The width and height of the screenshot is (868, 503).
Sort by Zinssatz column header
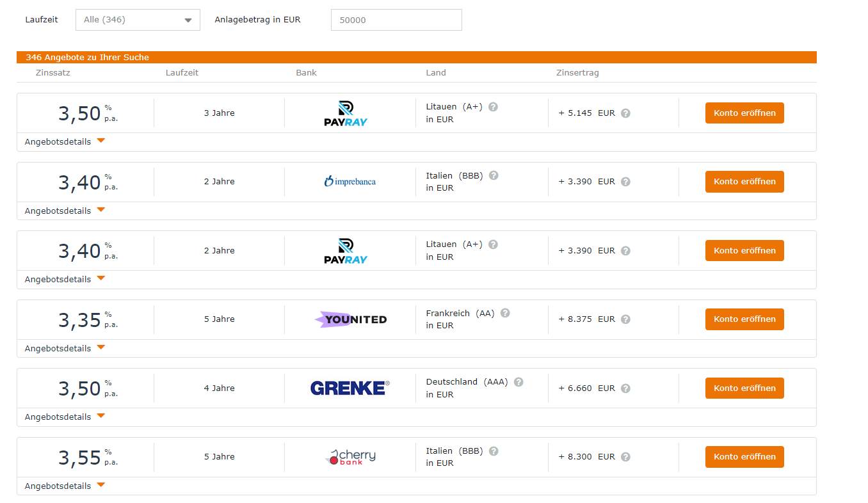53,73
